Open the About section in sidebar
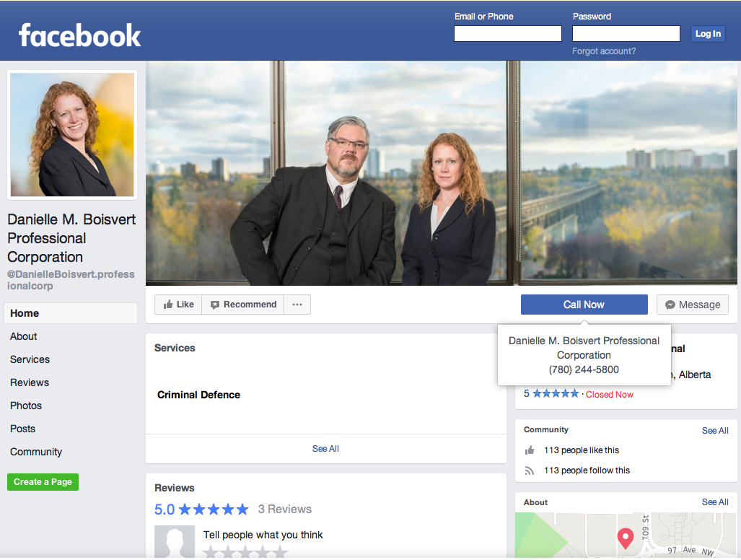741x560 pixels. click(x=24, y=336)
